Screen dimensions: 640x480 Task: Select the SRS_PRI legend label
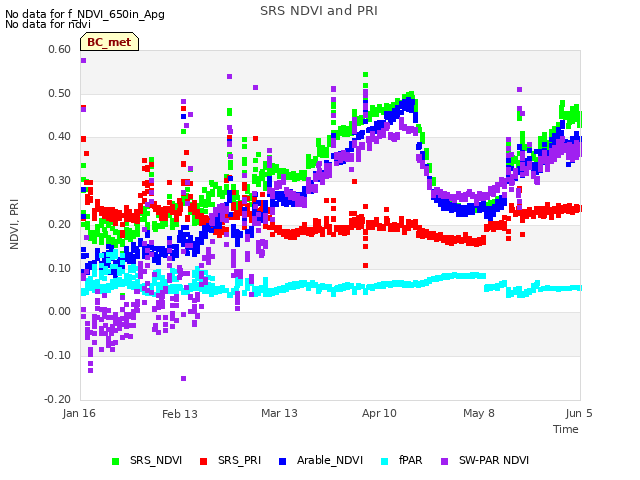tap(239, 460)
